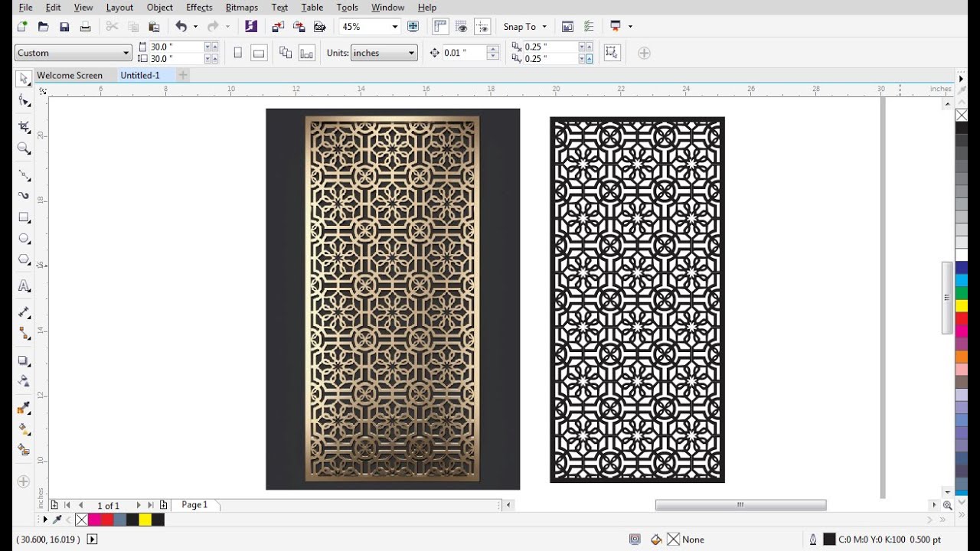
Task: Set page to landscape orientation
Action: click(259, 53)
